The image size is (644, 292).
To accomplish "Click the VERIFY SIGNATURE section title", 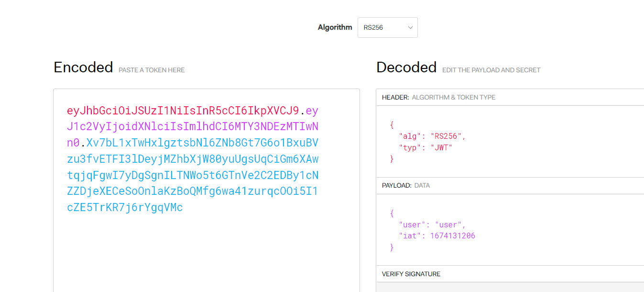I will tap(411, 274).
